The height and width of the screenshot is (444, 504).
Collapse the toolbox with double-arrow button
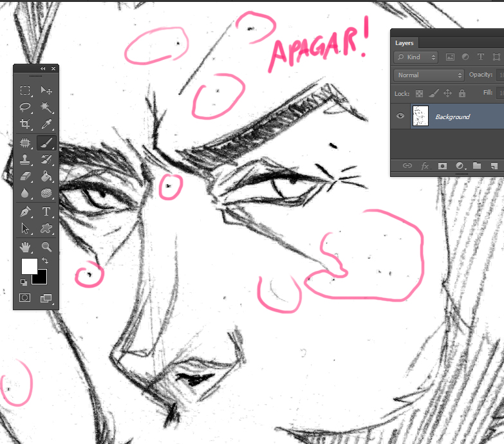(43, 68)
